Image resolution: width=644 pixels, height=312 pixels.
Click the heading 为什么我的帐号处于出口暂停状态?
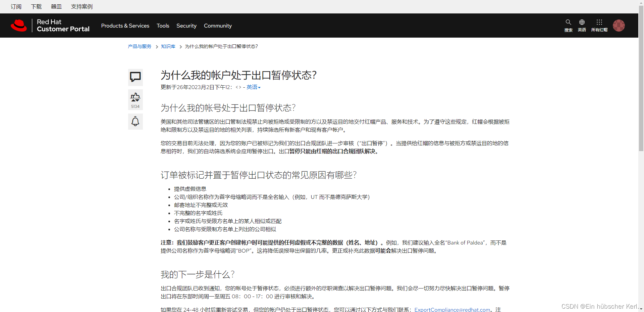click(228, 108)
